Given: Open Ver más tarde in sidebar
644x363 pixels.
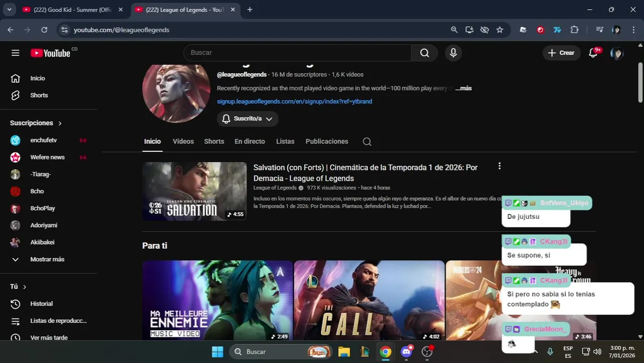Looking at the screenshot, I should (x=49, y=338).
